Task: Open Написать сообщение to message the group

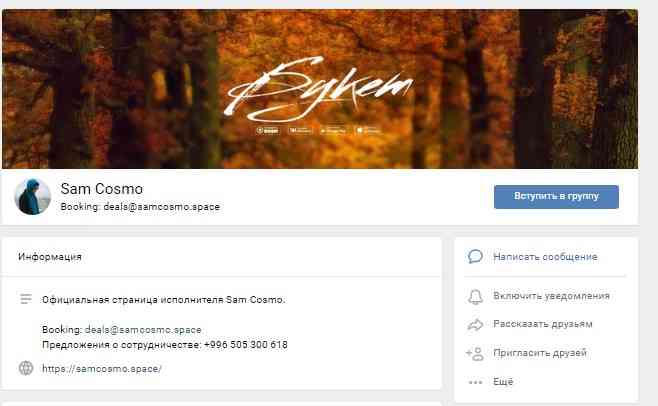Action: tap(545, 257)
